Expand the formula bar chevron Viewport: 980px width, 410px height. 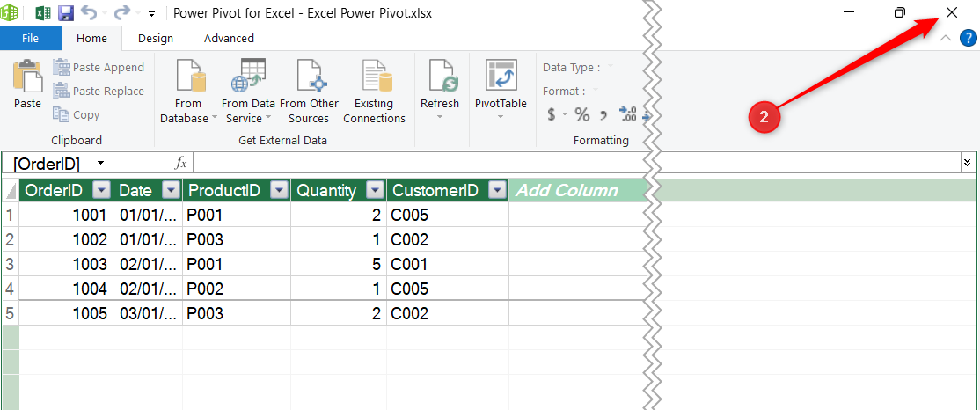coord(967,163)
